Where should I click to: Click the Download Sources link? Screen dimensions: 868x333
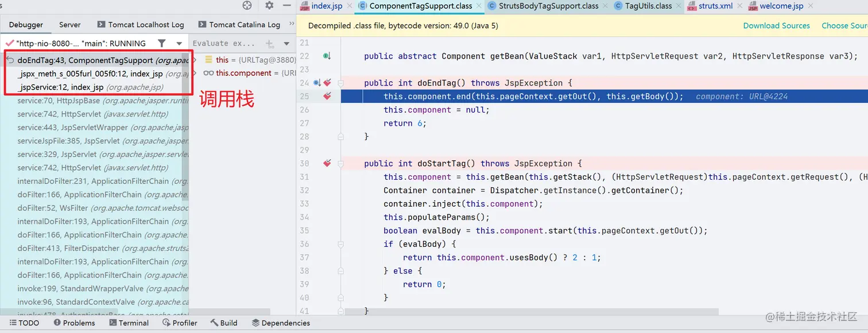(x=776, y=25)
